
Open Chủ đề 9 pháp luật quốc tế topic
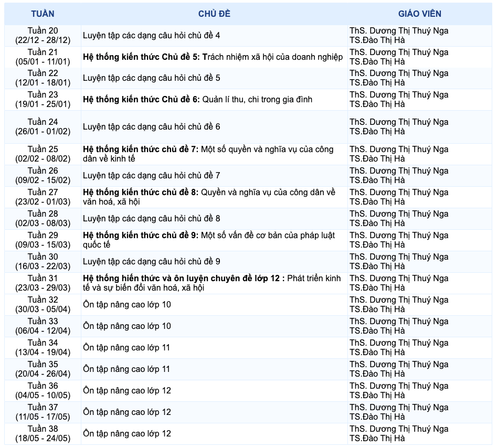(209, 240)
